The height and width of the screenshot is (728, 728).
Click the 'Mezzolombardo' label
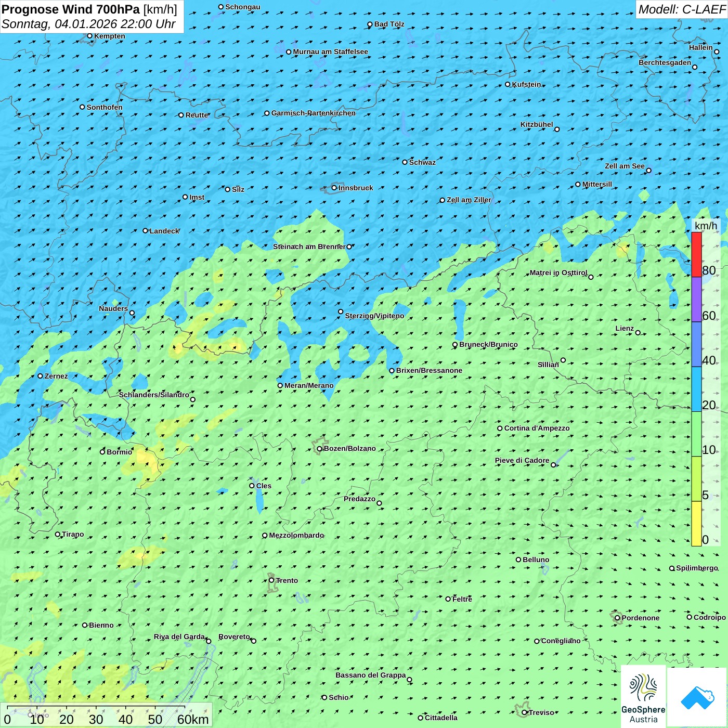click(296, 535)
